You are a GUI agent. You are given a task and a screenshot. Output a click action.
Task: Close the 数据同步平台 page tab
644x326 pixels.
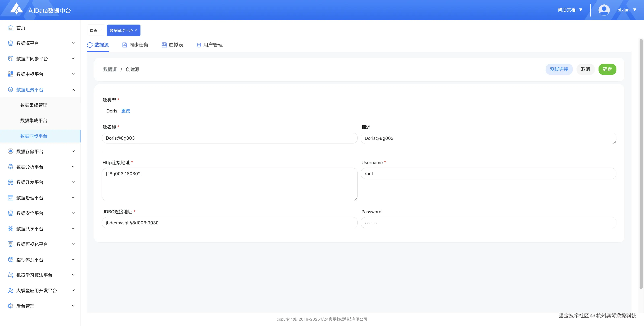point(136,30)
